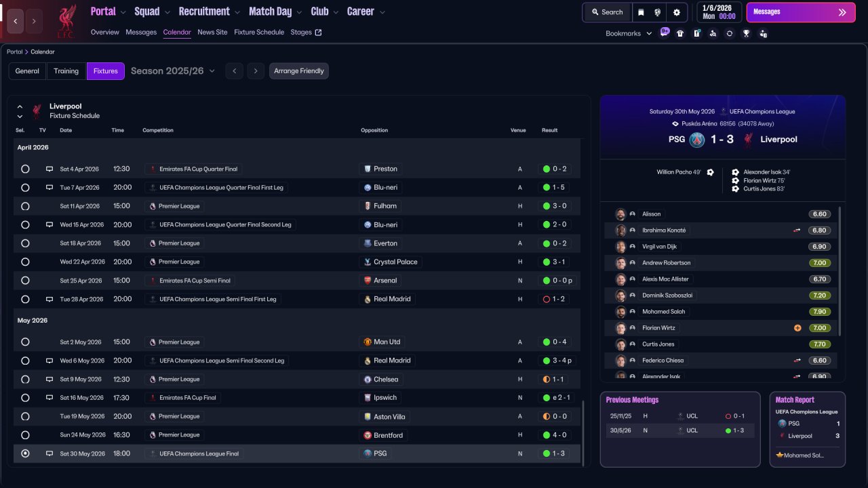Image resolution: width=868 pixels, height=488 pixels.
Task: Select the Crystal Palace fixture radio button
Action: click(x=25, y=262)
